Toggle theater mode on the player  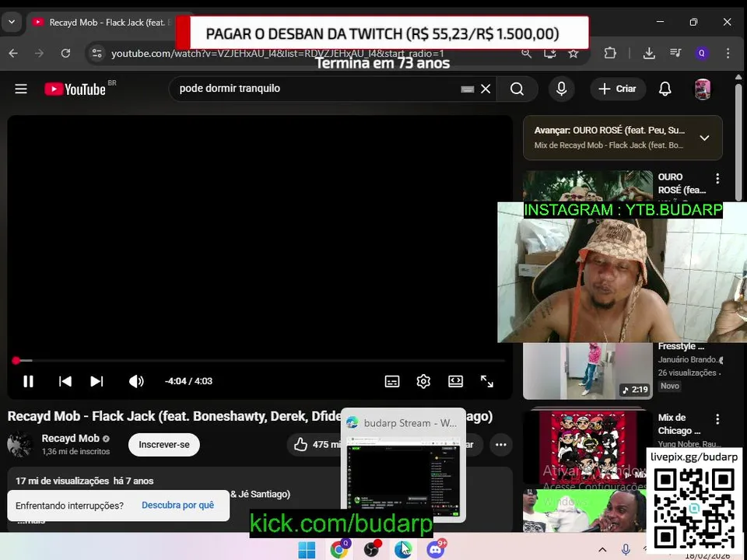coord(455,381)
